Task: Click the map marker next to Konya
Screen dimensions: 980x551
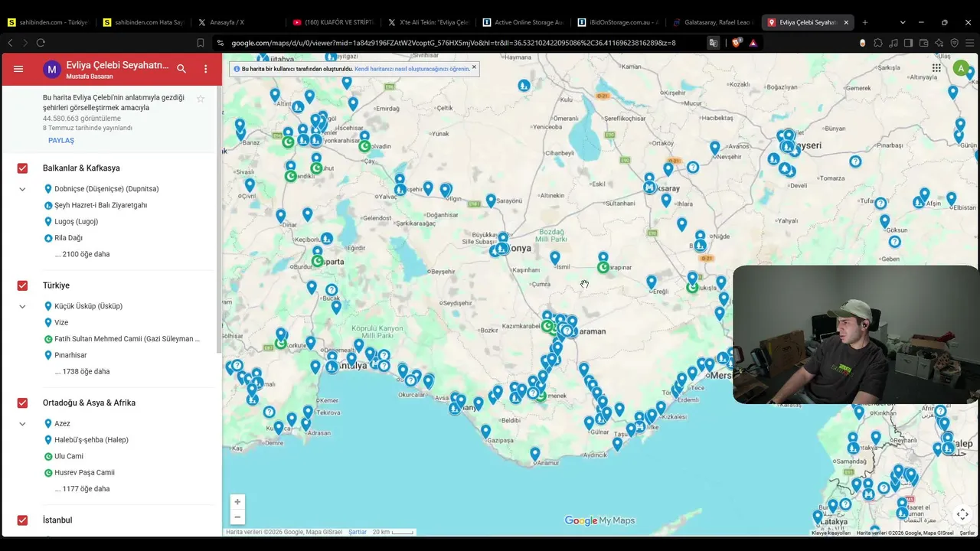Action: click(501, 249)
